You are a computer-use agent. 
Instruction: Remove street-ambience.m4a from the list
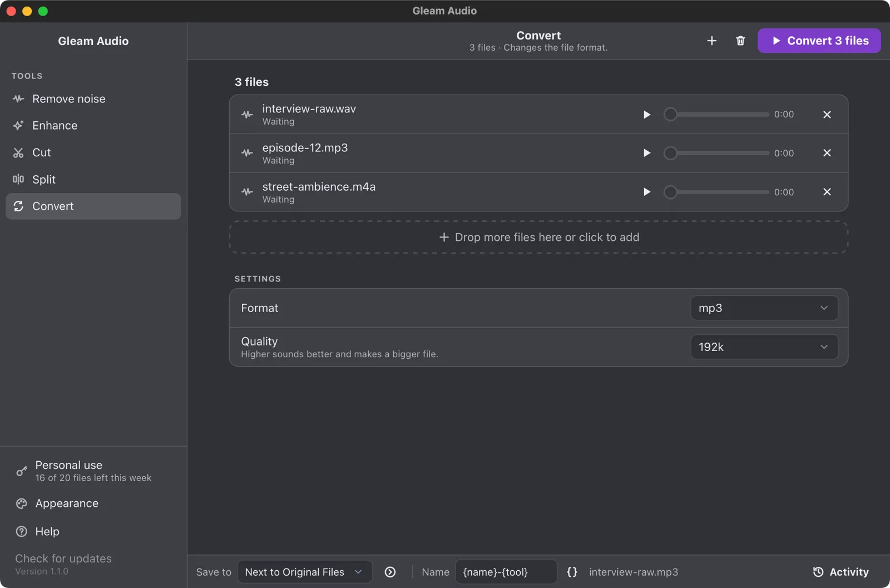point(827,192)
